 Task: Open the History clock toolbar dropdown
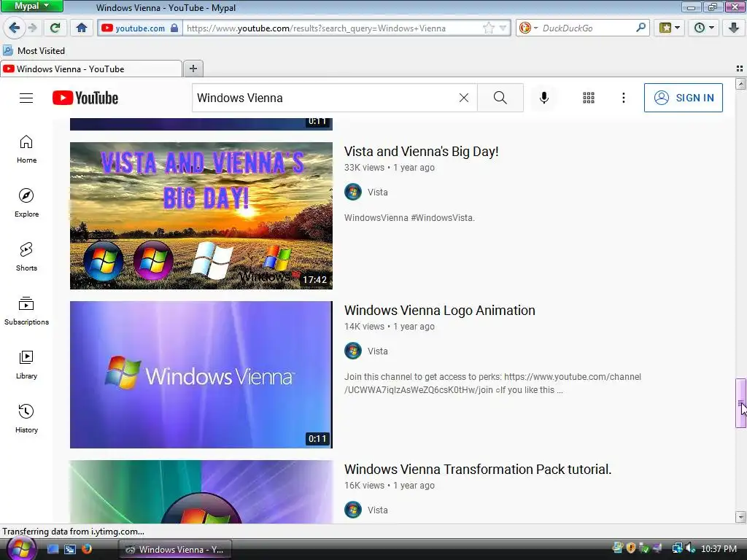coord(704,28)
